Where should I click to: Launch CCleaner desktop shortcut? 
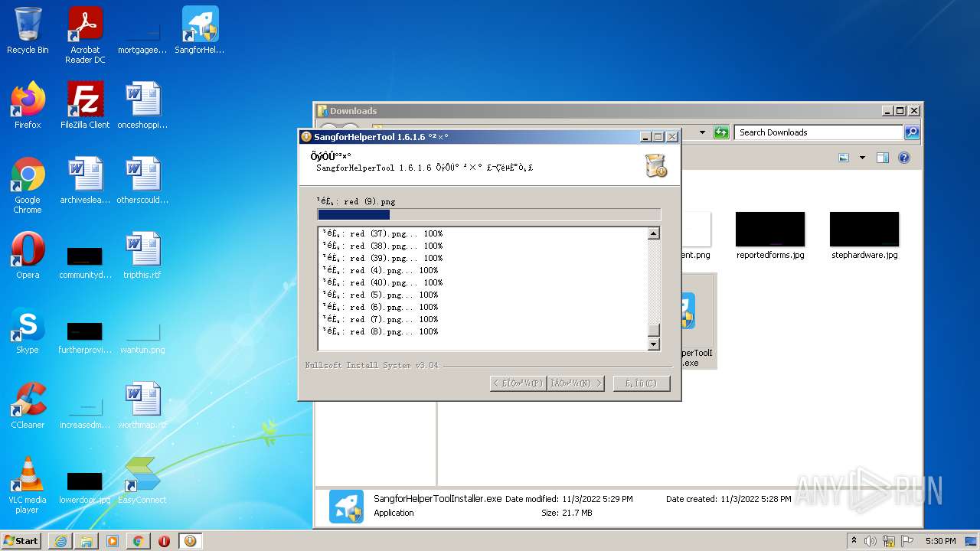click(28, 406)
